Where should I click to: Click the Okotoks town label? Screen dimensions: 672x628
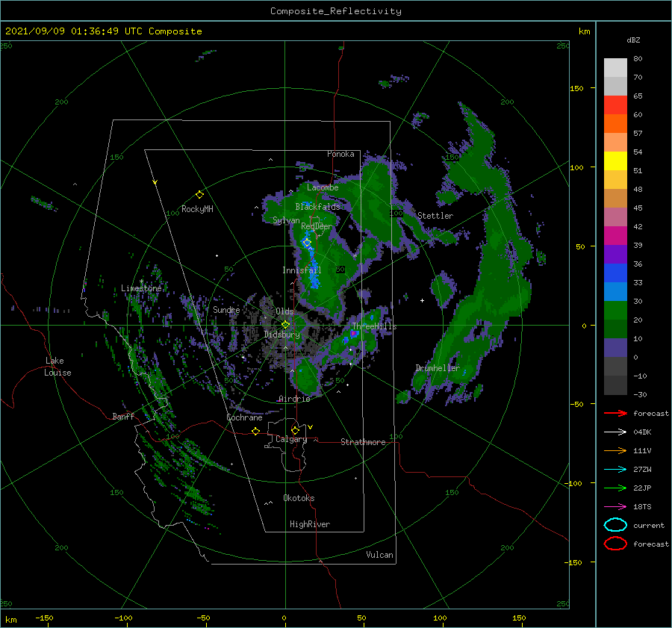(x=299, y=498)
